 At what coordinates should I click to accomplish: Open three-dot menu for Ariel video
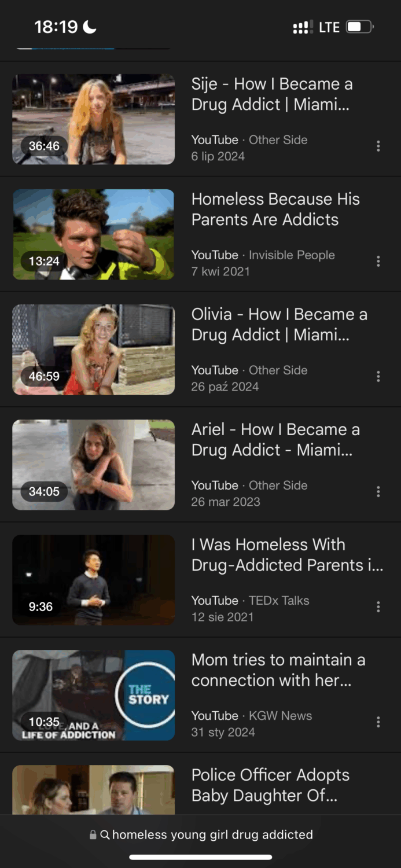tap(378, 492)
